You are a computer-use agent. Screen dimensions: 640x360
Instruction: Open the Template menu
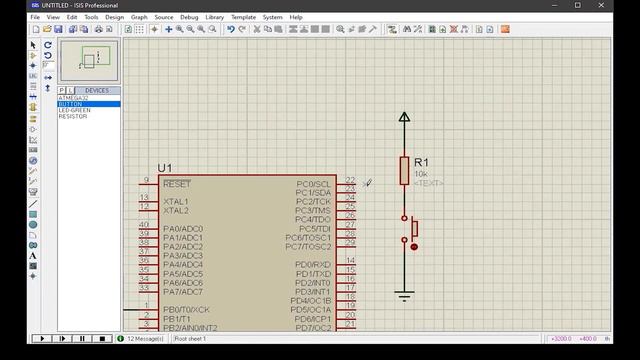[243, 17]
